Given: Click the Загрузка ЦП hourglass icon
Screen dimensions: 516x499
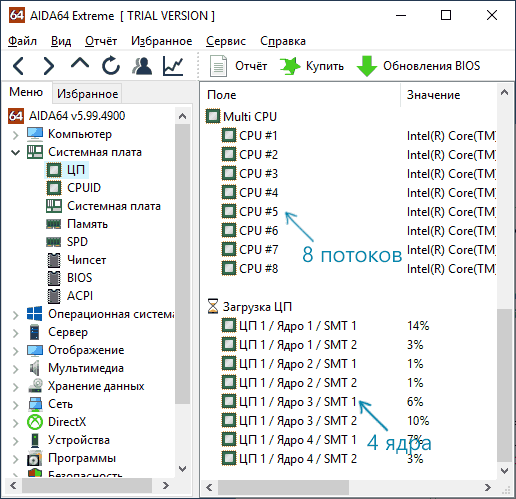Looking at the screenshot, I should coord(213,306).
